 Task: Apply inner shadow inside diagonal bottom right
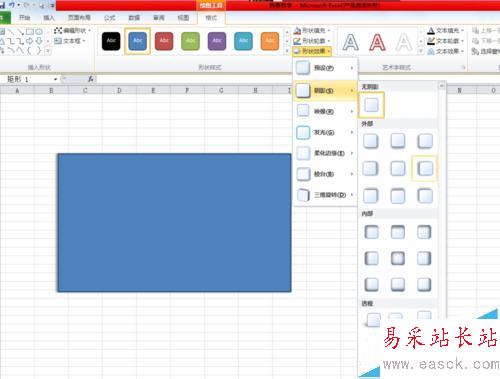pyautogui.click(x=424, y=285)
